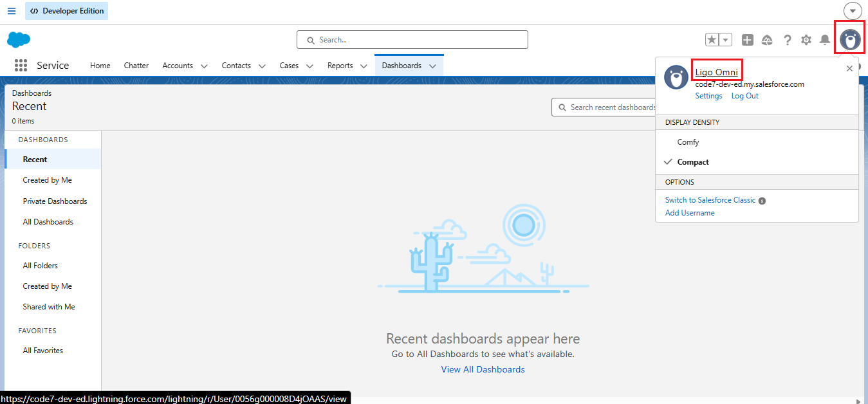Image resolution: width=868 pixels, height=404 pixels.
Task: Select Recent in the Dashboards sidebar
Action: click(x=53, y=160)
